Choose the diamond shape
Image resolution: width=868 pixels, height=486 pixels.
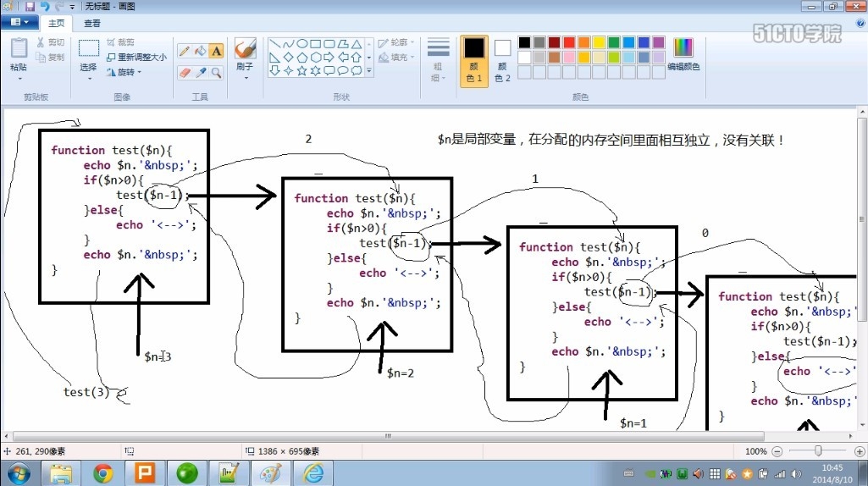pos(289,57)
